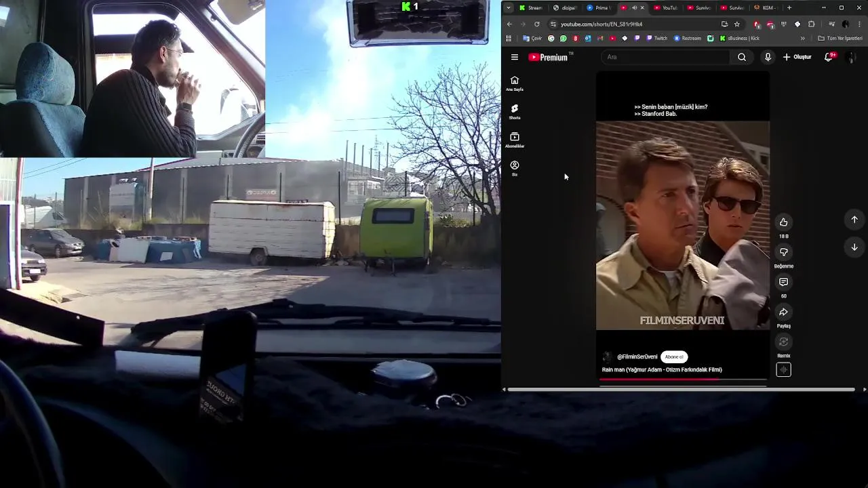
Task: Expand hidden bookmarks with chevron
Action: tap(803, 38)
